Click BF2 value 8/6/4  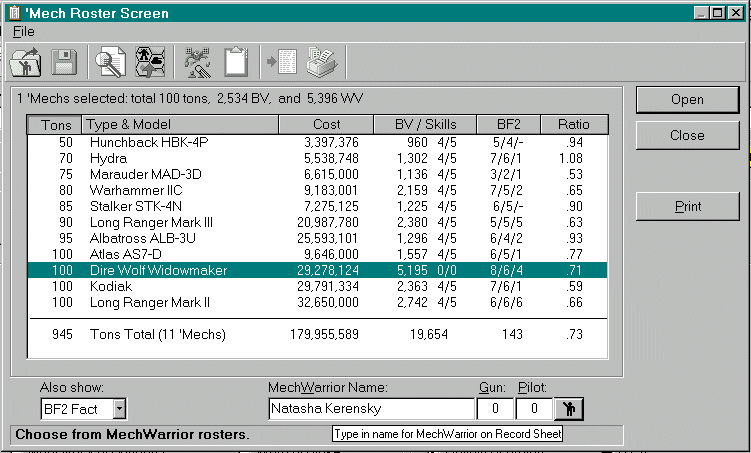[x=506, y=270]
